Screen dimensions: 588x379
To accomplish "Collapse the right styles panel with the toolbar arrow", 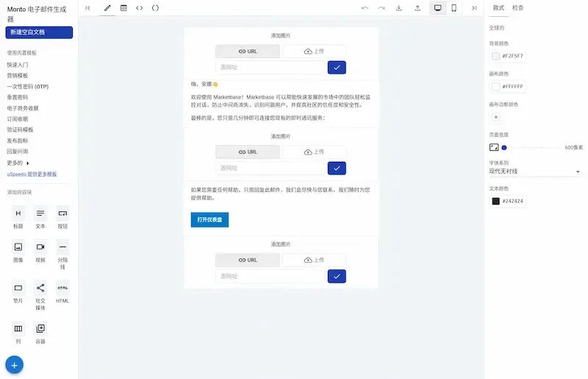I will [474, 8].
